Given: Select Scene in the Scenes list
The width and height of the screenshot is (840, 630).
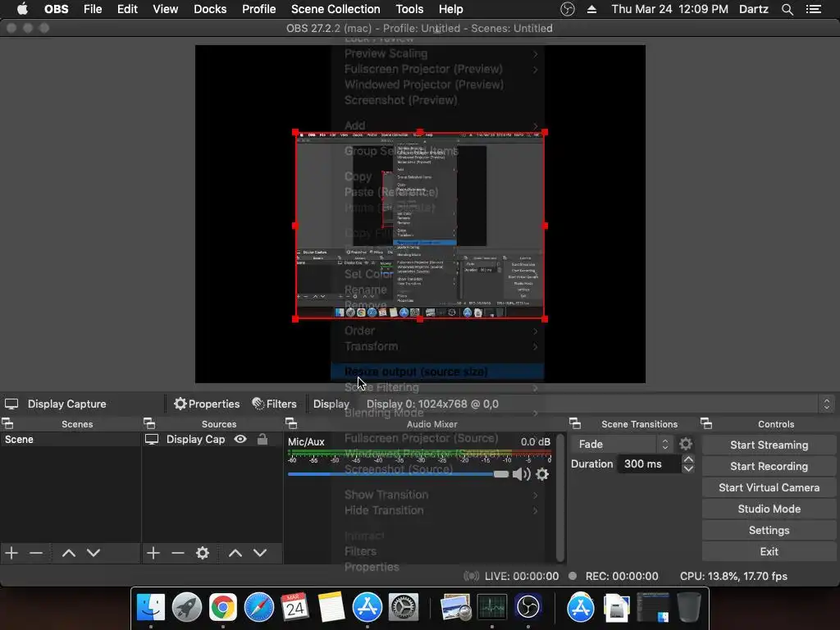Looking at the screenshot, I should point(70,440).
